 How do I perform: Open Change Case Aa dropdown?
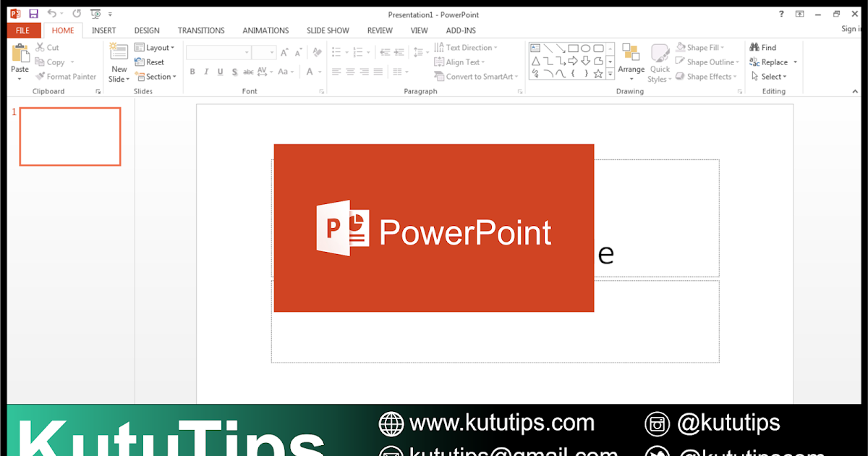pos(286,72)
